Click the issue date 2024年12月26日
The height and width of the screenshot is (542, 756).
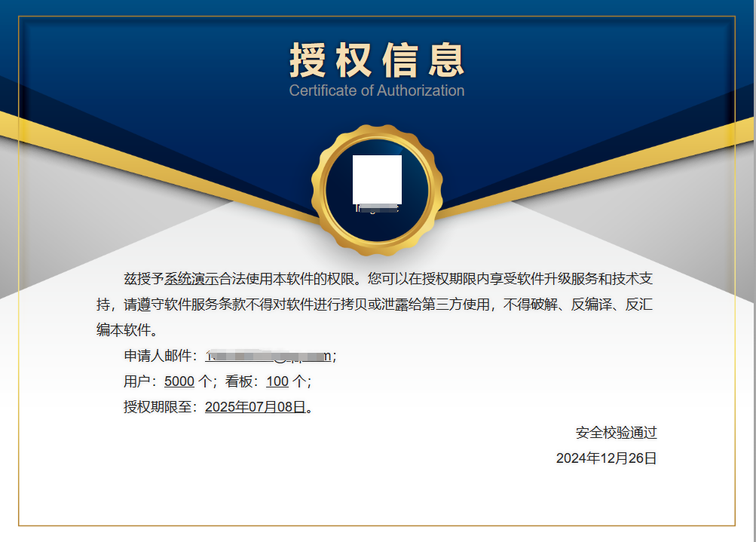tap(606, 458)
